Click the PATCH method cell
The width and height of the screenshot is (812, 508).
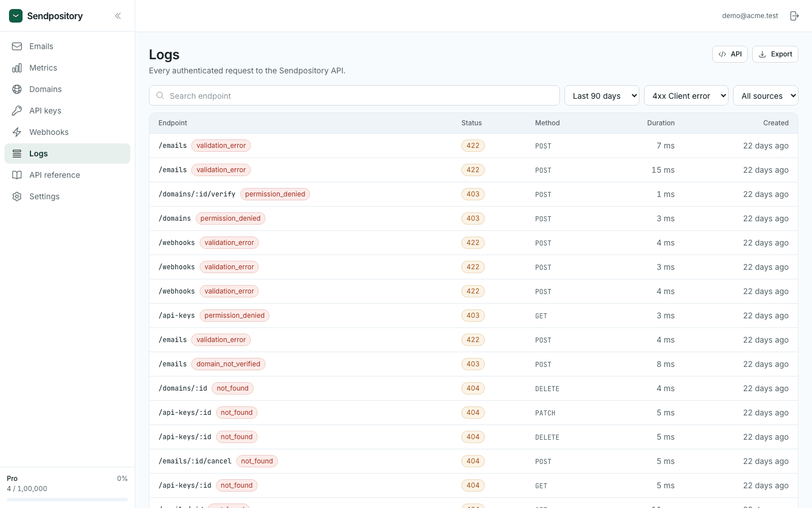pyautogui.click(x=545, y=413)
